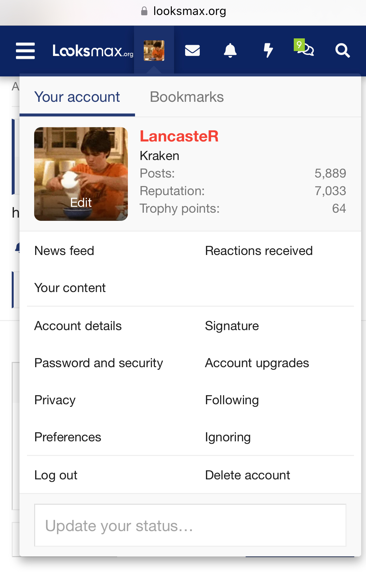
Task: Select the Your account tab
Action: click(x=77, y=97)
